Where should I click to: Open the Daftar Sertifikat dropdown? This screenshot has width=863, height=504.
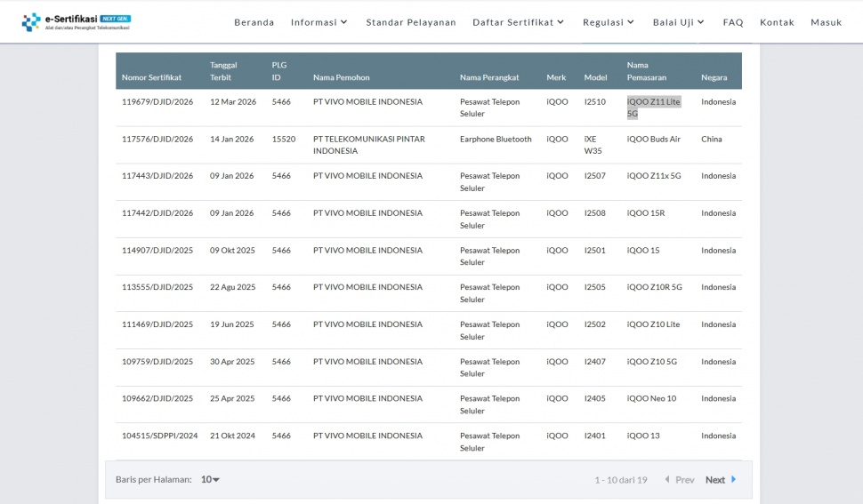[518, 22]
